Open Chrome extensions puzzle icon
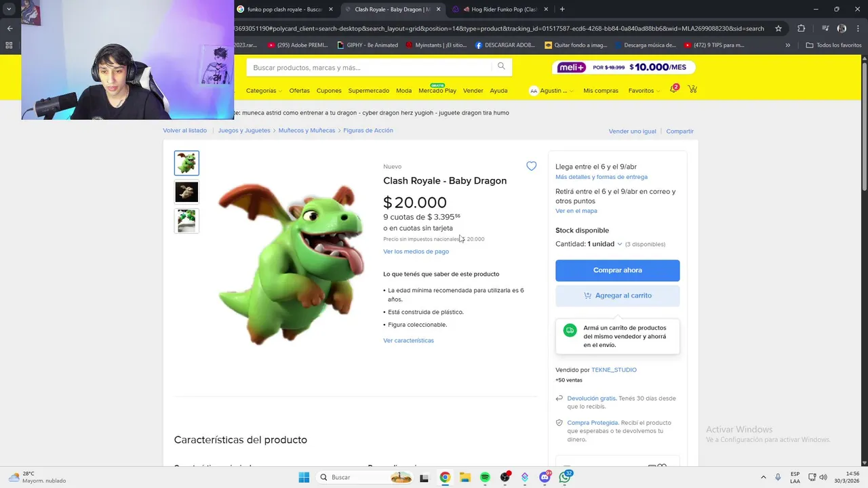This screenshot has height=488, width=868. [x=801, y=28]
